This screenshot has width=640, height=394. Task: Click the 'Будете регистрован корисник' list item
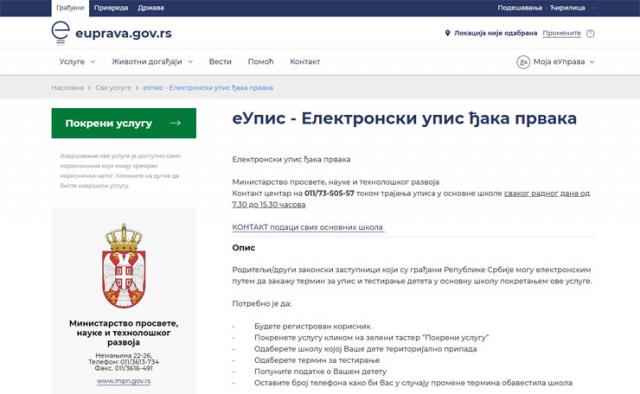tap(312, 326)
